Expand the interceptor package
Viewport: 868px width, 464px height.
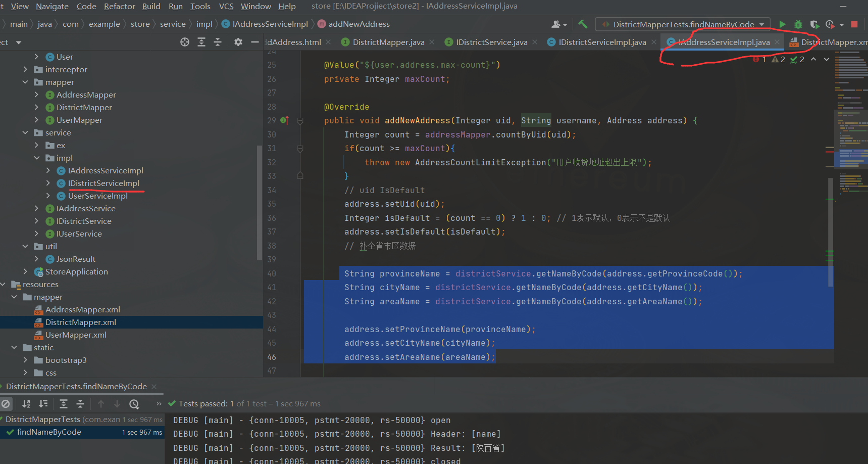[x=25, y=69]
